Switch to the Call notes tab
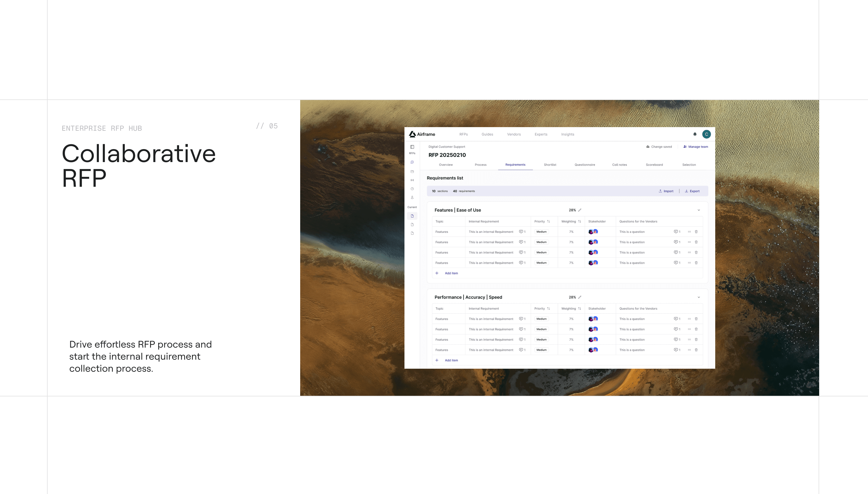 tap(620, 165)
